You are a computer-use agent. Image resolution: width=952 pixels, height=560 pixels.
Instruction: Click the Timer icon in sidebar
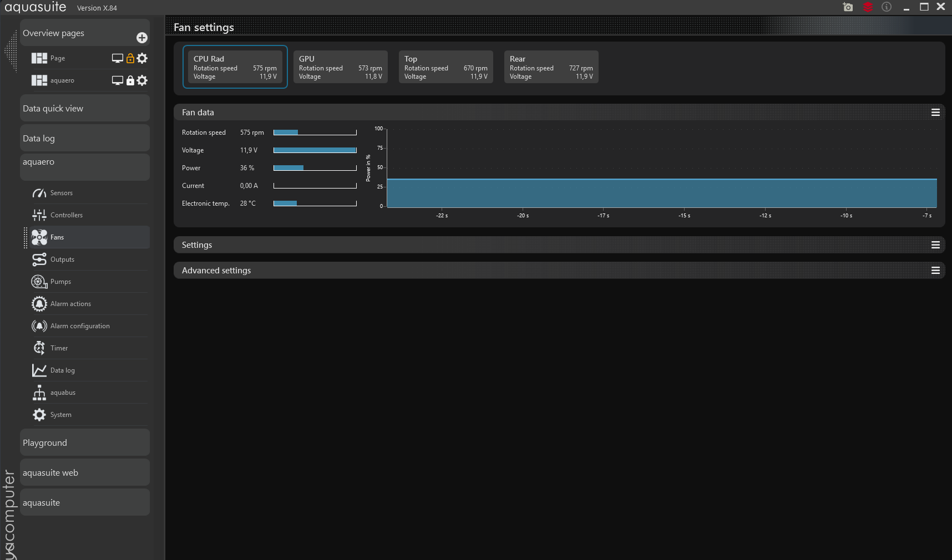[39, 348]
